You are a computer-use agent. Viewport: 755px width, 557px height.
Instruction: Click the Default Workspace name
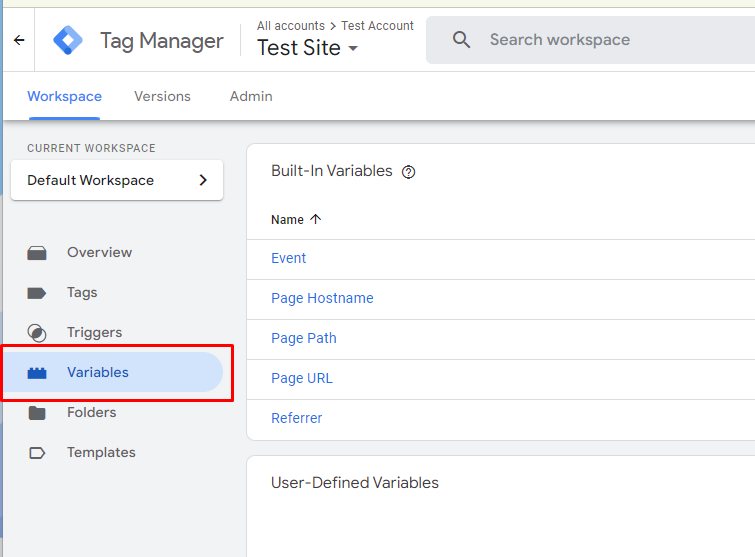(91, 180)
